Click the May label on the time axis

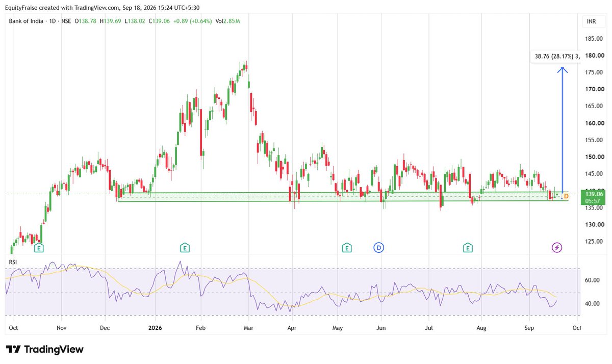(x=337, y=328)
